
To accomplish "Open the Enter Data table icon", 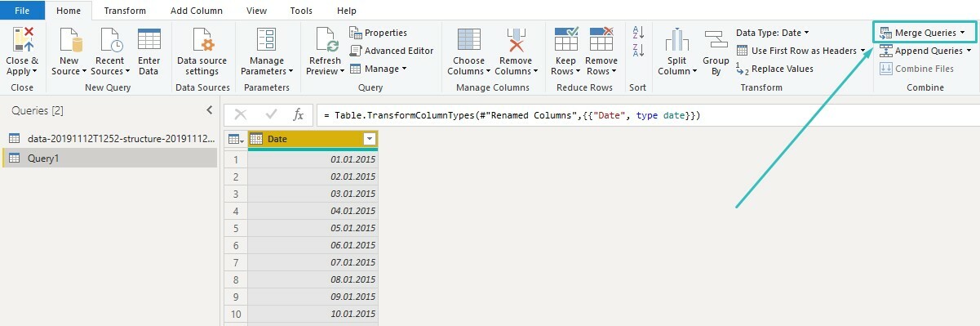I will pos(149,39).
